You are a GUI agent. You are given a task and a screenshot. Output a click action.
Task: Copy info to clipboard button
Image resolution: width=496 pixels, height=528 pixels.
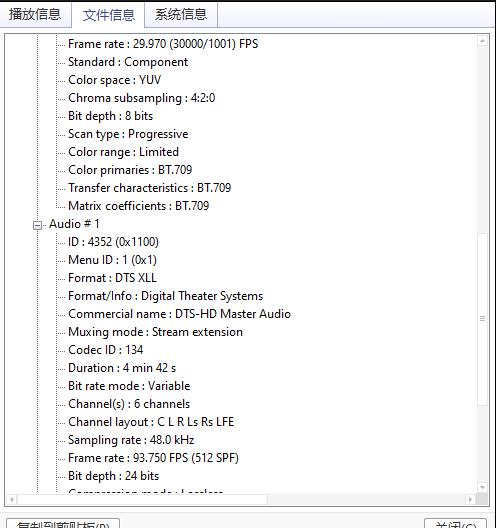pos(63,524)
